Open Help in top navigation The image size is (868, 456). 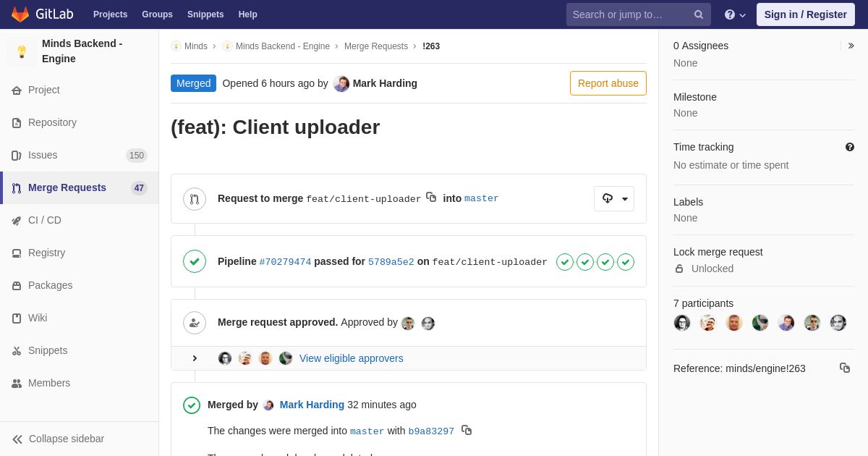tap(248, 14)
